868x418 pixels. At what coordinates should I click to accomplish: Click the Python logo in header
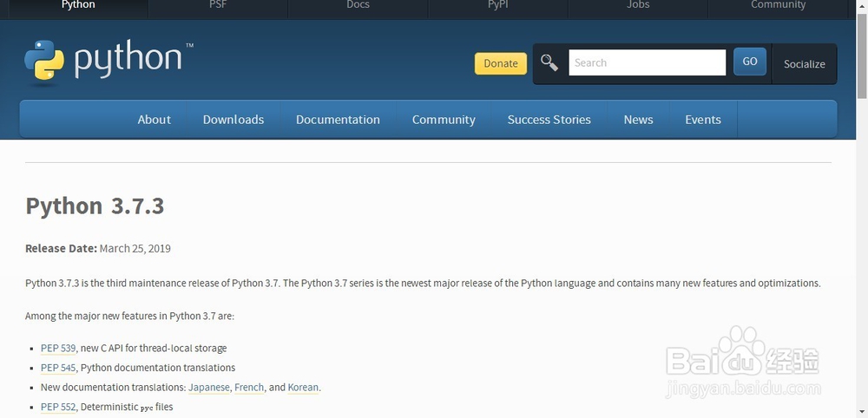click(108, 61)
